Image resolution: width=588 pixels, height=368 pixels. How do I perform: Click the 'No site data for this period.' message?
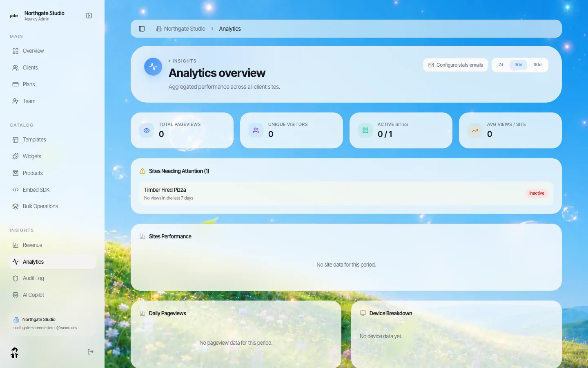[346, 265]
